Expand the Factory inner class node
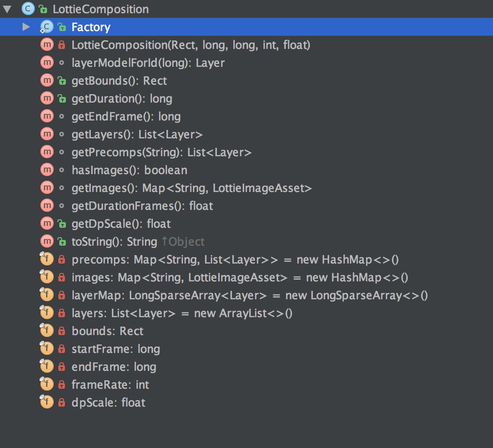Viewport: 493px width, 448px height. 26,27
